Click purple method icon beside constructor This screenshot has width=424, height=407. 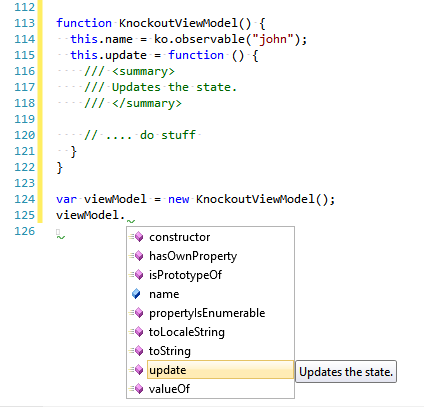[136, 237]
